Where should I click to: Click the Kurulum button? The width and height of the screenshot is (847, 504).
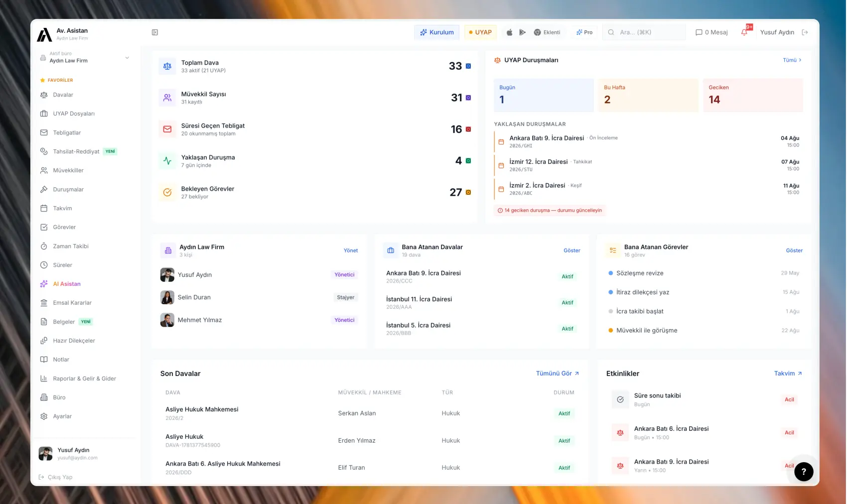(437, 32)
